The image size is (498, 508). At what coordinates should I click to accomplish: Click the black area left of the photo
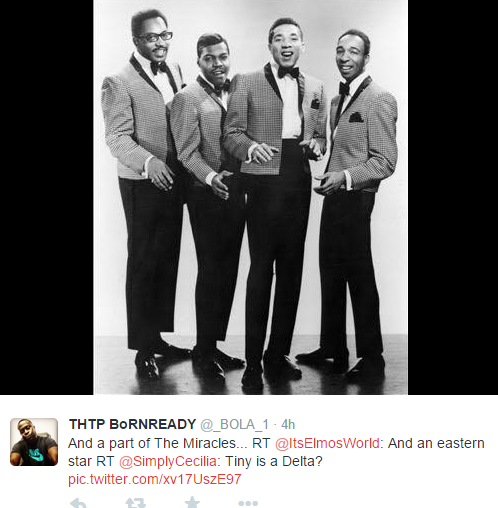click(47, 197)
